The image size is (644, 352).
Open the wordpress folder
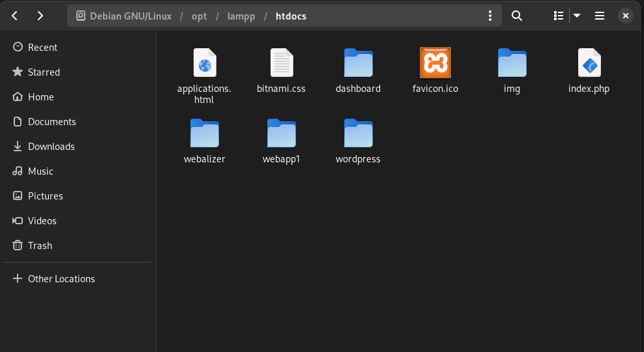[358, 134]
